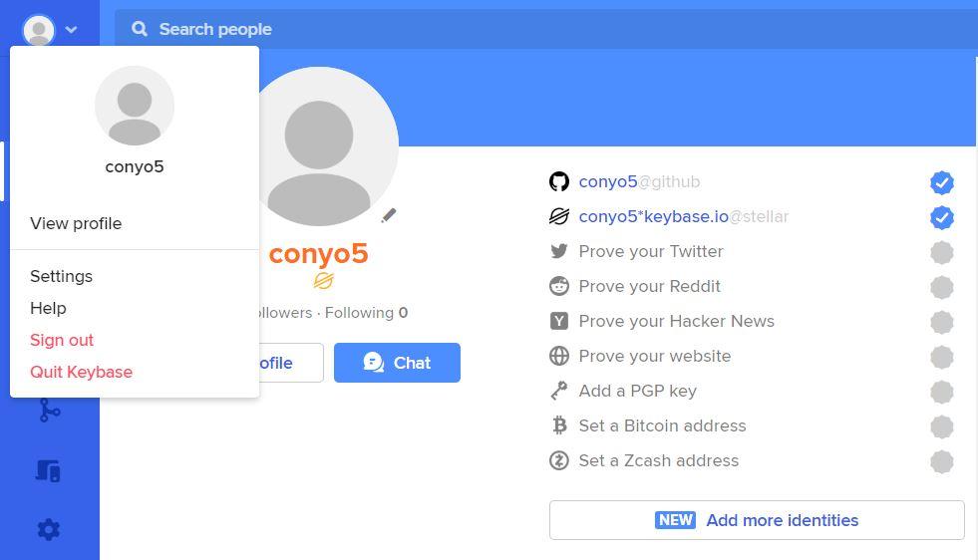This screenshot has height=560, width=978.
Task: Click the Stellar icon under the conyo5 username
Action: [x=323, y=281]
